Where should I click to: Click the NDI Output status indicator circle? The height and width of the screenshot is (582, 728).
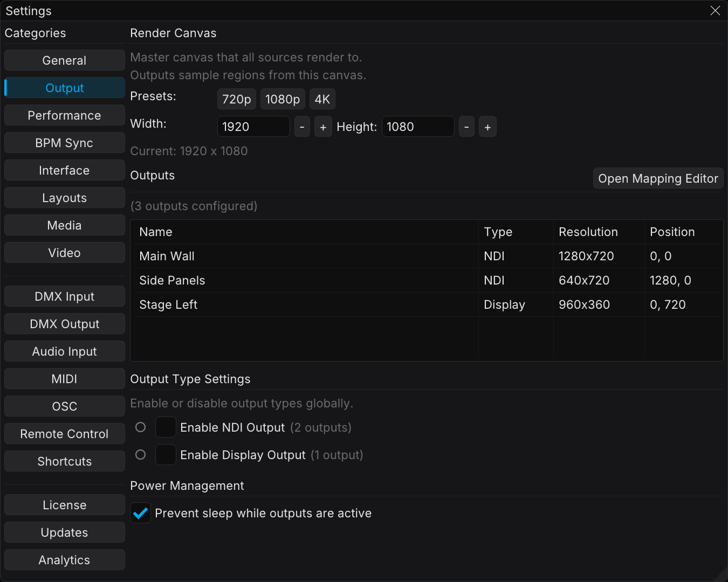click(141, 427)
